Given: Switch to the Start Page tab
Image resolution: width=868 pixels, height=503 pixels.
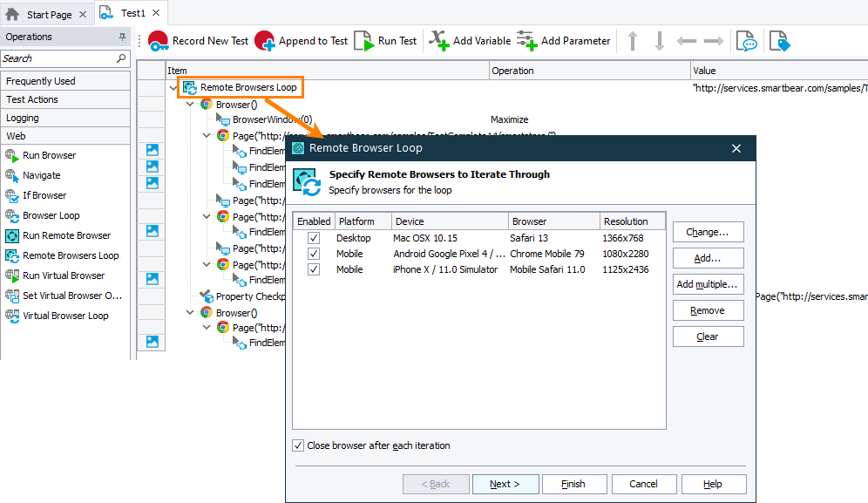Looking at the screenshot, I should 48,12.
